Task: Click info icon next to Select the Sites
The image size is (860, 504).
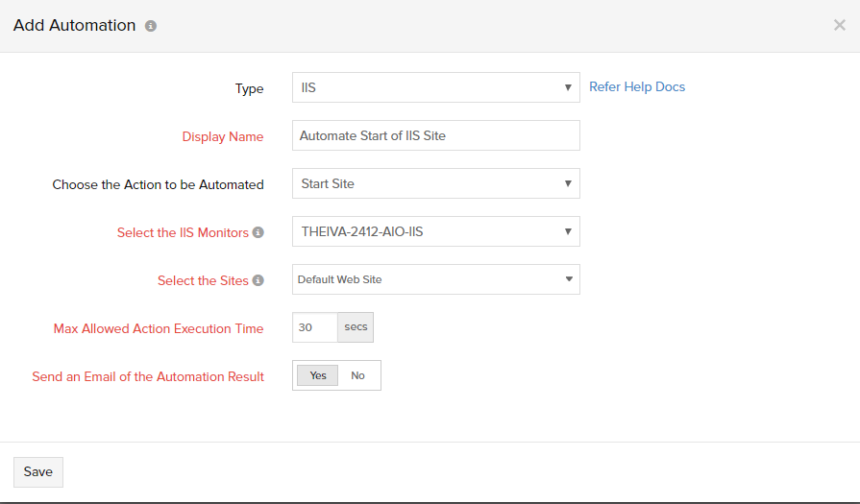Action: [258, 280]
